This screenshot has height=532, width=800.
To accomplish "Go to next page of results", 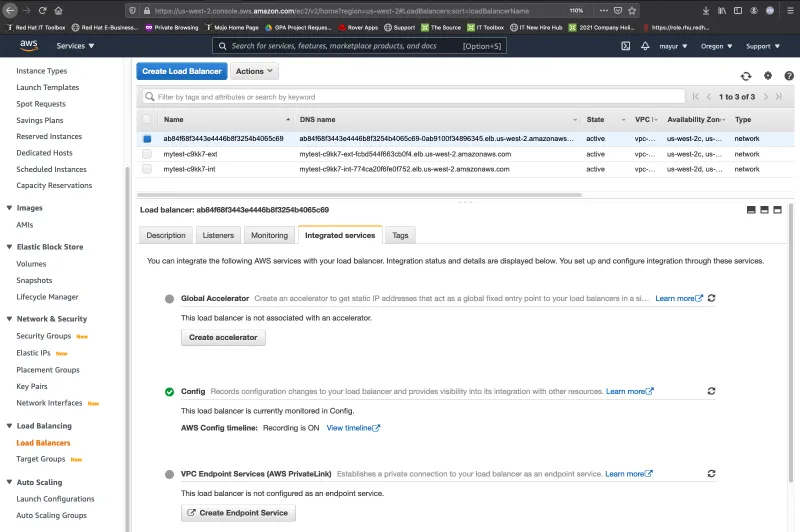I will coord(768,97).
